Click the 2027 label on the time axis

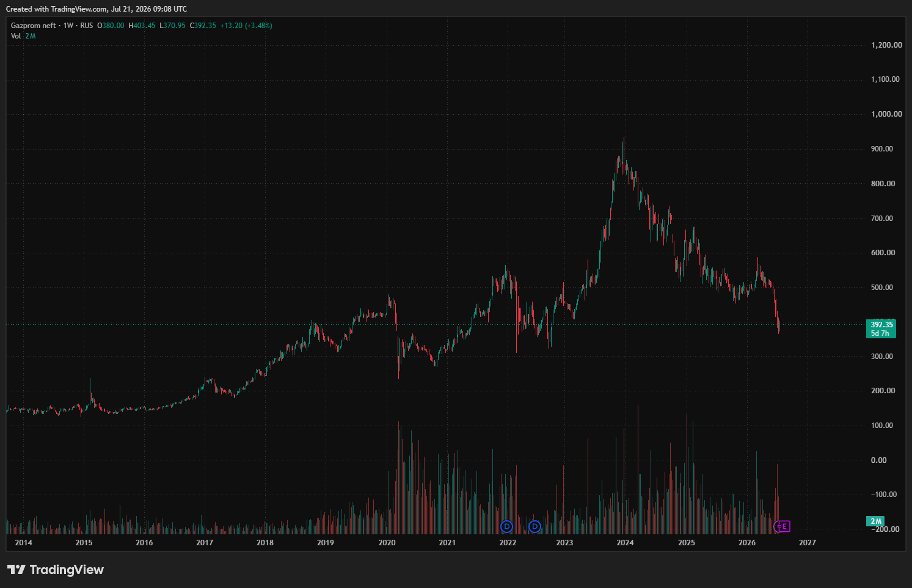pos(808,543)
